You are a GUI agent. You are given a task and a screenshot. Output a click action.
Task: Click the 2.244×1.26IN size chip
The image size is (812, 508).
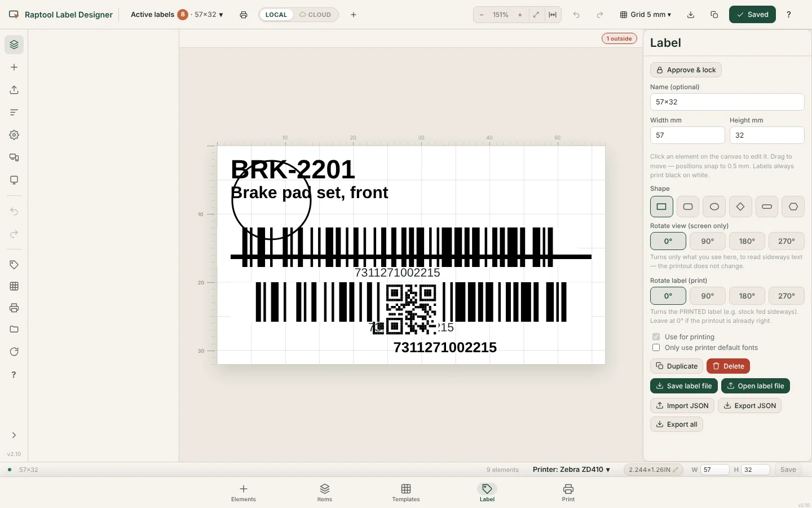point(654,470)
